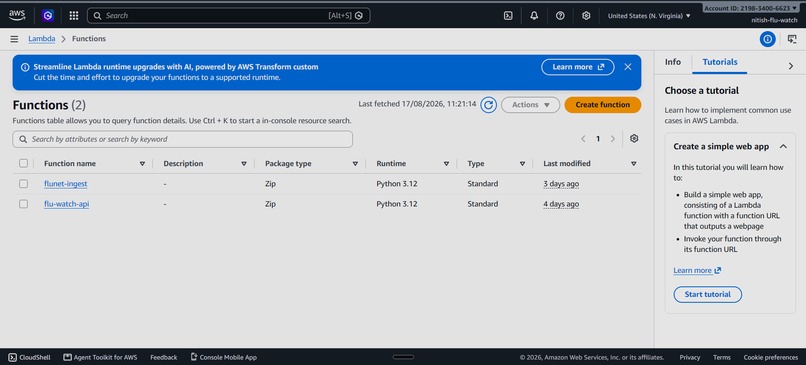The width and height of the screenshot is (806, 365).
Task: Click 4 days ago in flu-watch-api row
Action: pyautogui.click(x=561, y=204)
